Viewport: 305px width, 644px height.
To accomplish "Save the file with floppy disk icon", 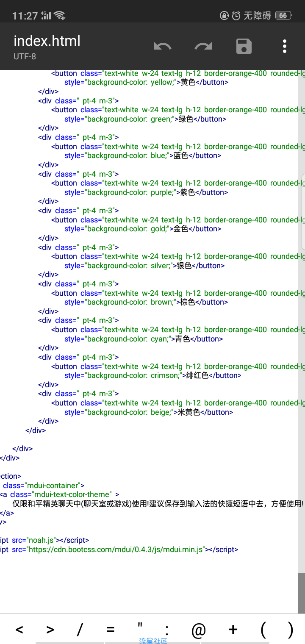I will pos(244,46).
